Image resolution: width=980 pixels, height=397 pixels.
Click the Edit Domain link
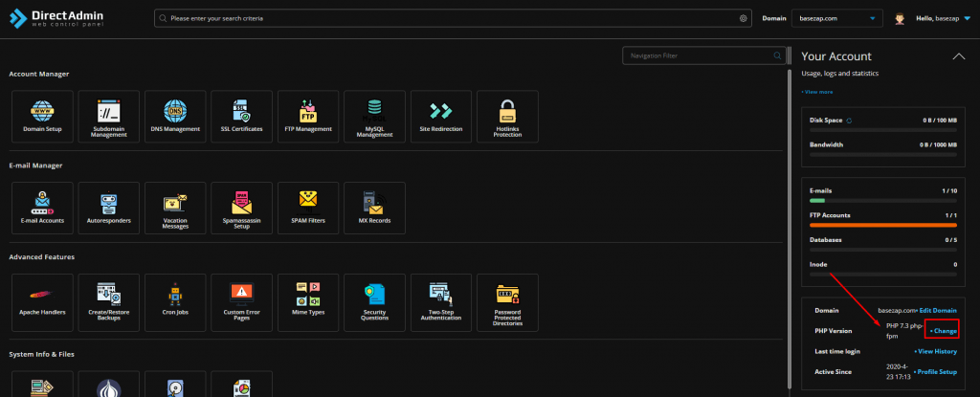[938, 310]
